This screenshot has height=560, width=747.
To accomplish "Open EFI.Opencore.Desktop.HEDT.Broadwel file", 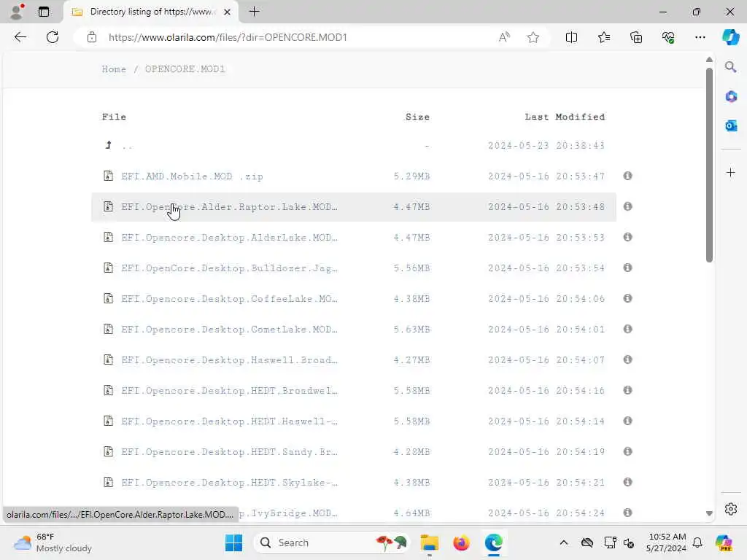I will pyautogui.click(x=229, y=391).
